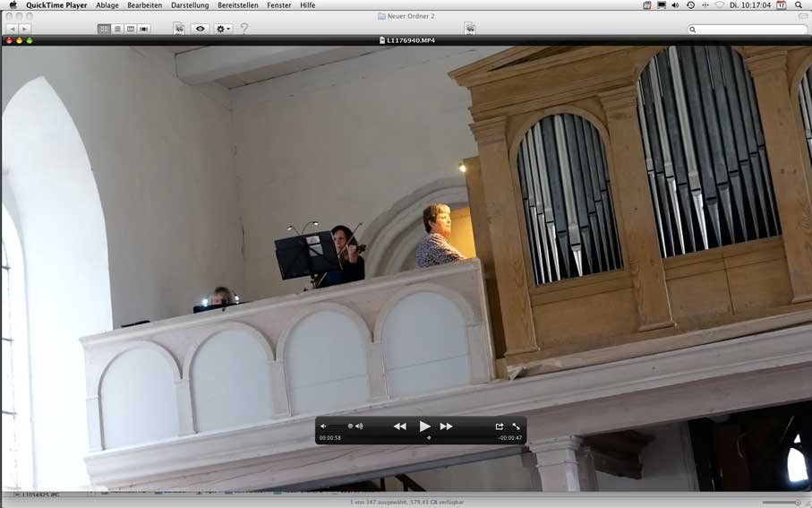Set maximum volume using the right speaker icon
Image resolution: width=812 pixels, height=508 pixels.
pyautogui.click(x=359, y=426)
